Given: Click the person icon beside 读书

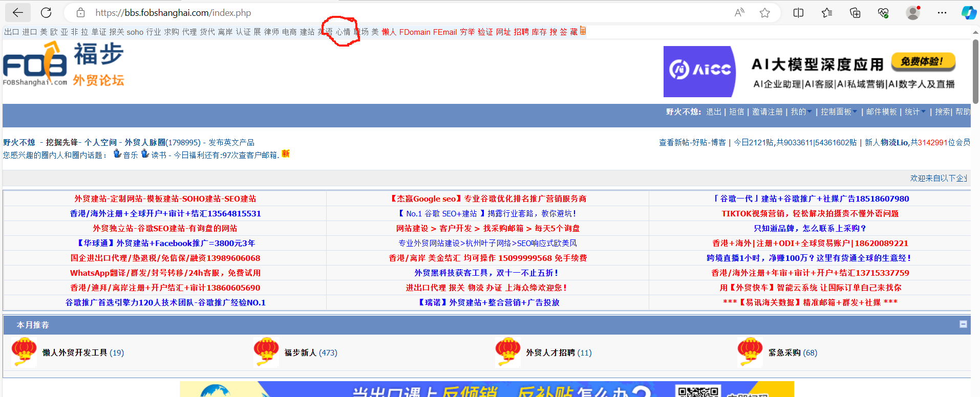Looking at the screenshot, I should (x=145, y=153).
